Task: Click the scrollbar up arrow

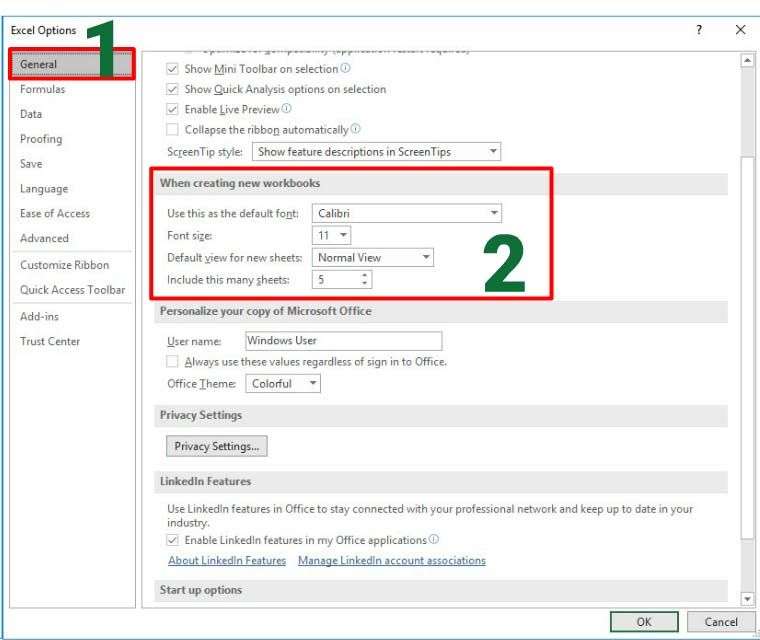Action: tap(747, 60)
